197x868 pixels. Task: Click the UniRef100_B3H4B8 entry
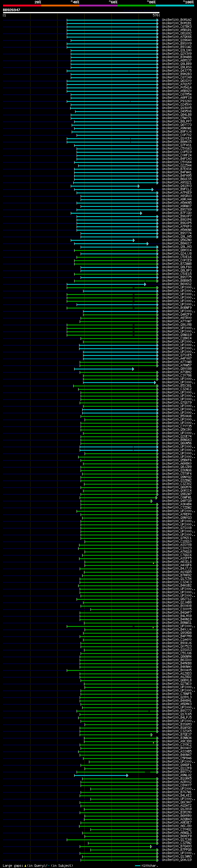[177, 57]
